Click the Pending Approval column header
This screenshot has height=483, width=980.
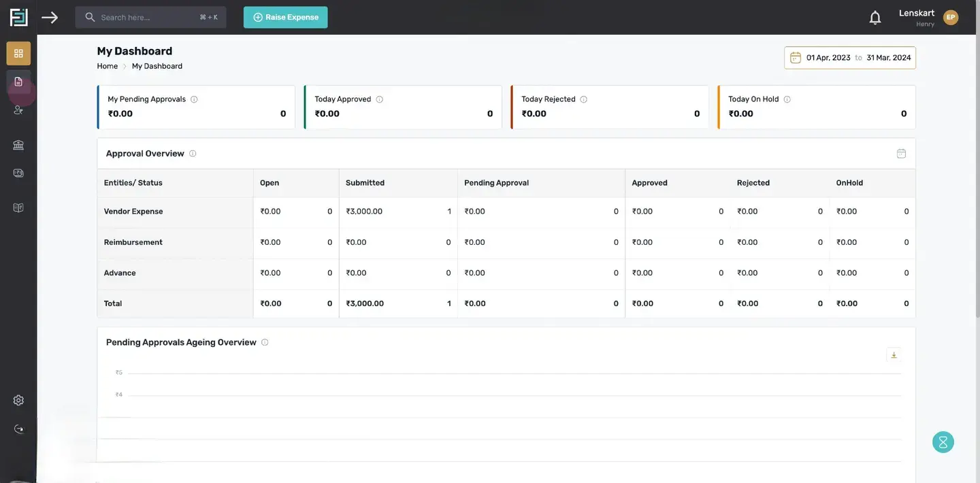pyautogui.click(x=496, y=183)
